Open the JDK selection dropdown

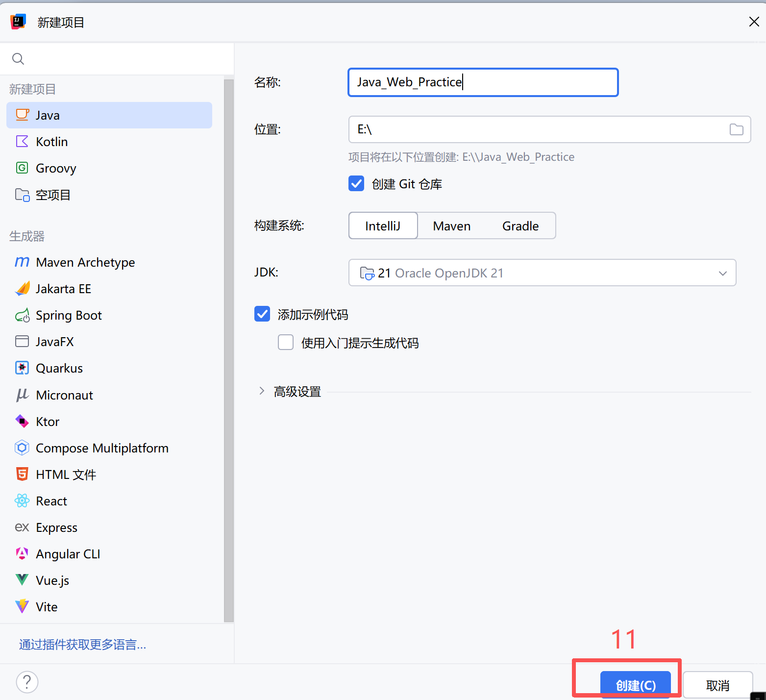tap(542, 273)
